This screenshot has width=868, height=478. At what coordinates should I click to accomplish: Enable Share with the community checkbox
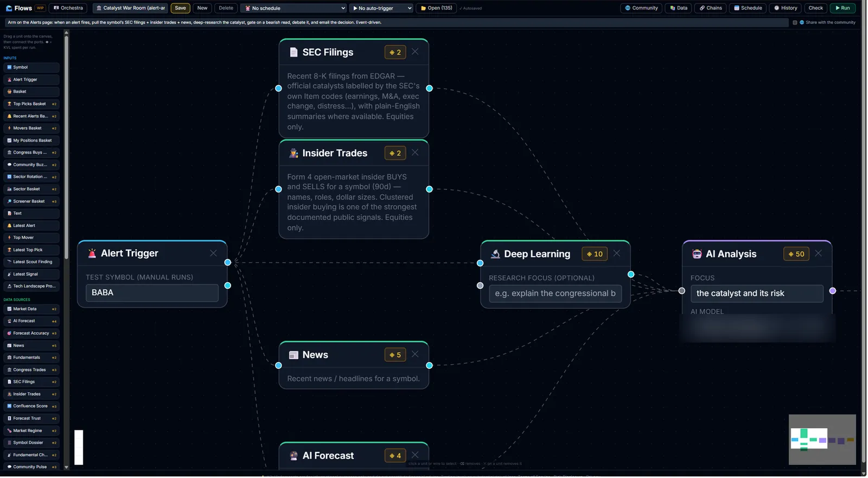tap(795, 23)
